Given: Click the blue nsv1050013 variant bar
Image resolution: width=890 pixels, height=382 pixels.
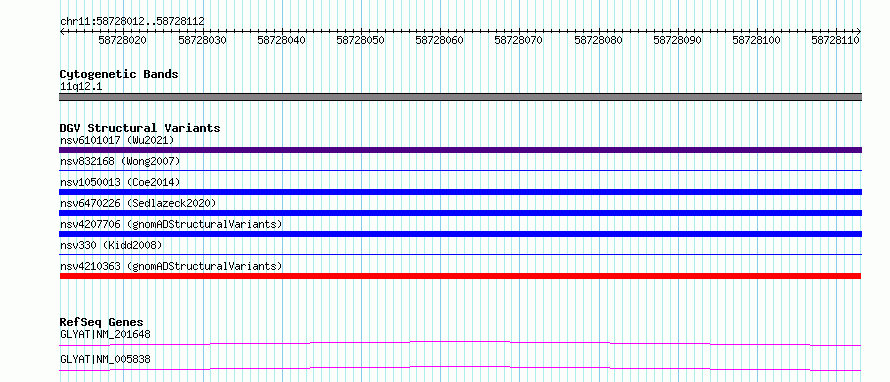Looking at the screenshot, I should pyautogui.click(x=460, y=192).
